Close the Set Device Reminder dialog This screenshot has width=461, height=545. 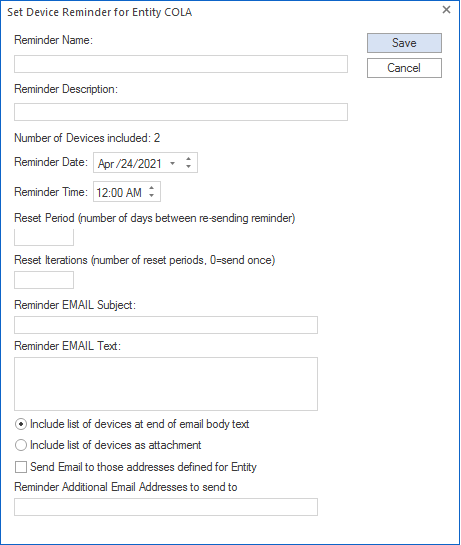click(x=446, y=10)
